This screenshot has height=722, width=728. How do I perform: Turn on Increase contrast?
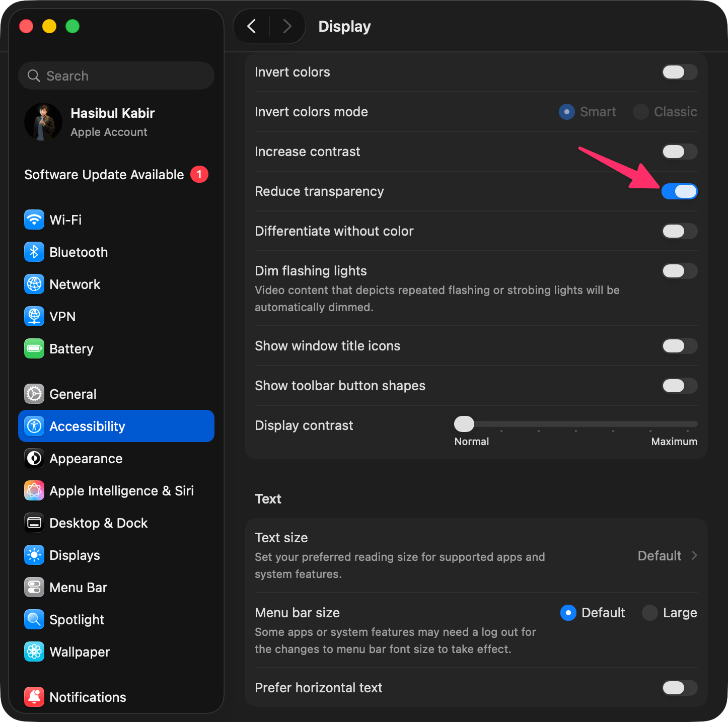679,152
